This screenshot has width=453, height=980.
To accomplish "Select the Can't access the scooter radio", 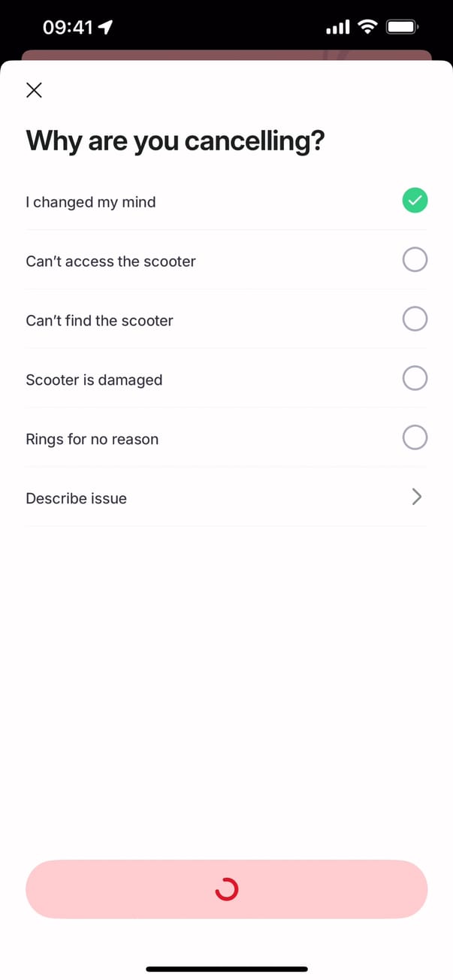I will pyautogui.click(x=415, y=260).
